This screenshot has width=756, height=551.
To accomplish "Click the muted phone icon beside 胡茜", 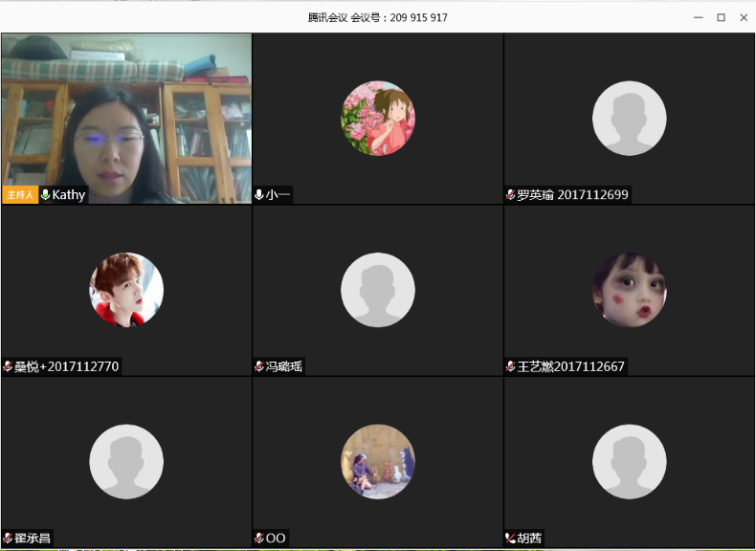I will tap(511, 538).
